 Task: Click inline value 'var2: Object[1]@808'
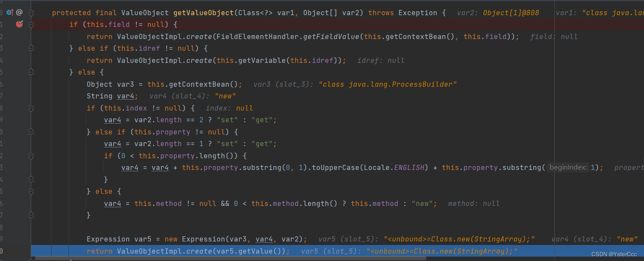(498, 13)
